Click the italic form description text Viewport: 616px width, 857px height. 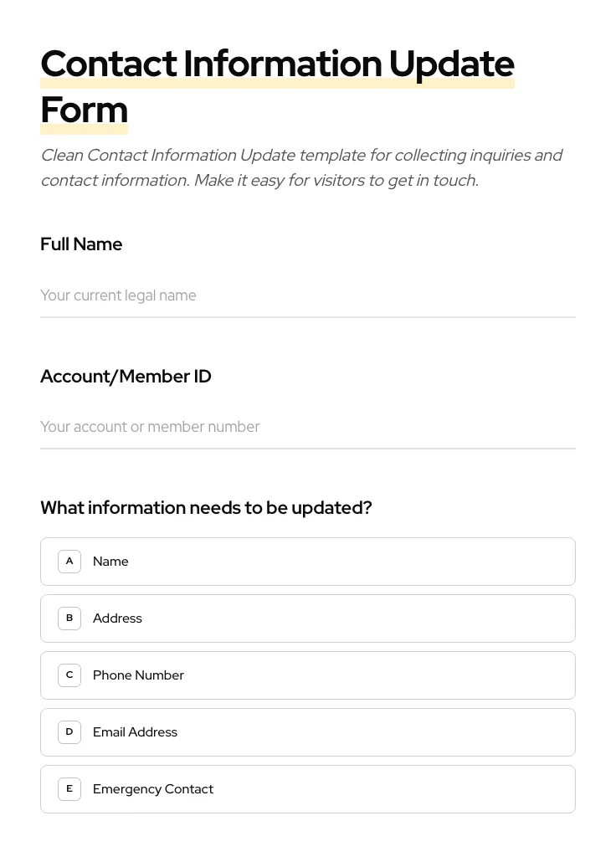[x=301, y=167]
